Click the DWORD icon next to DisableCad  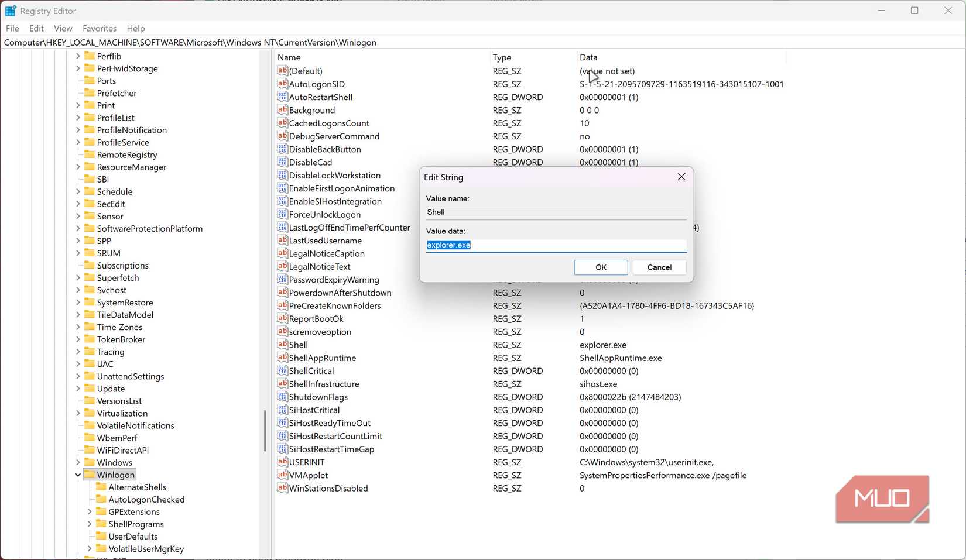coord(282,162)
